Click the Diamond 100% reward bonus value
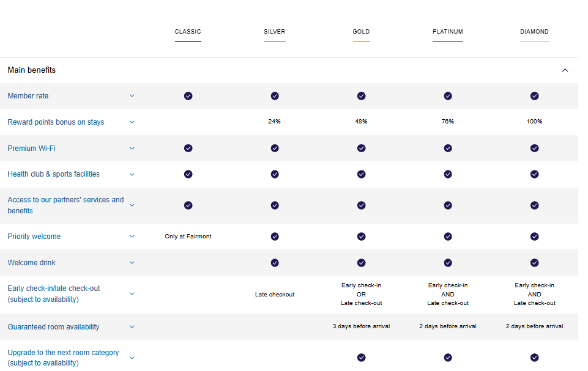588x371 pixels. point(534,122)
